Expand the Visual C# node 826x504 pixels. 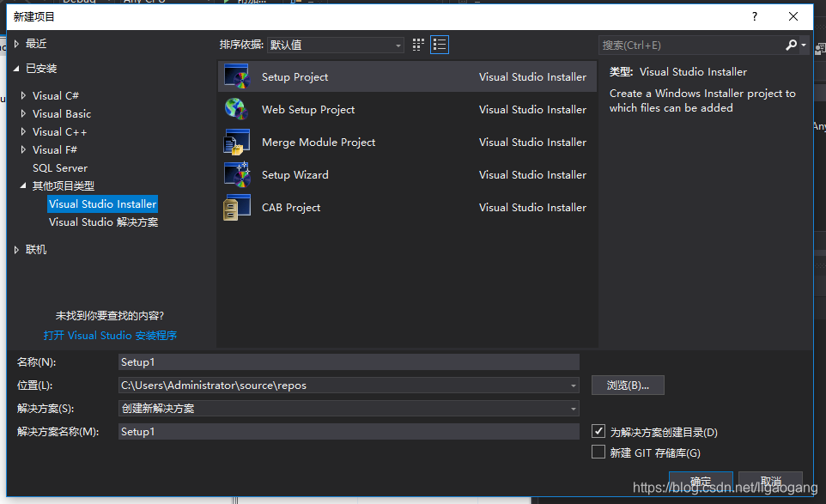click(x=23, y=95)
